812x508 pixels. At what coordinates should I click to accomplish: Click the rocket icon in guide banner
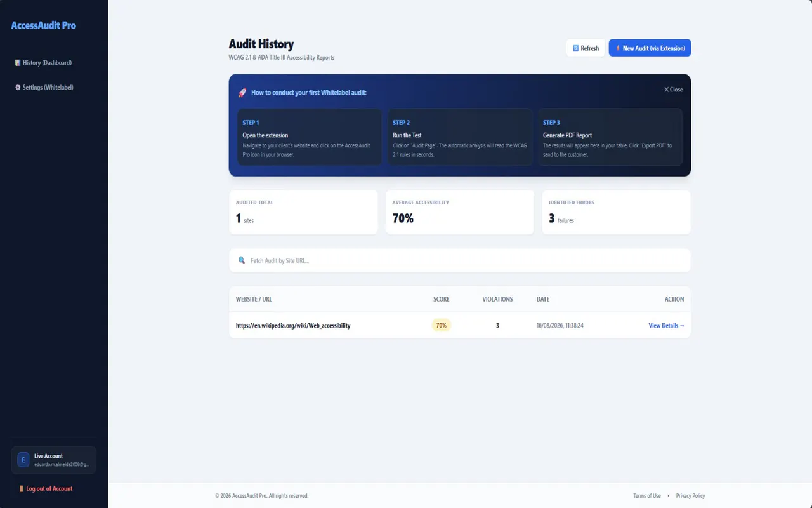tap(242, 93)
